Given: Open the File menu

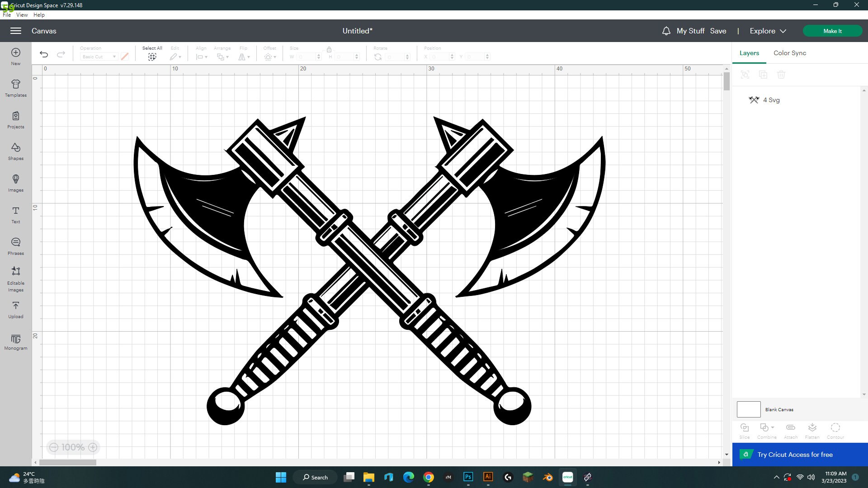Looking at the screenshot, I should 7,14.
